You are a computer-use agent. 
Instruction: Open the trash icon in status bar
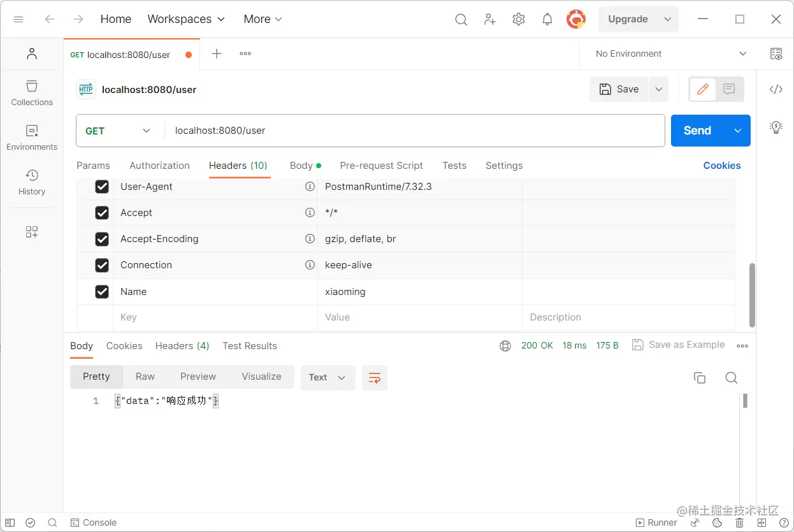point(739,522)
